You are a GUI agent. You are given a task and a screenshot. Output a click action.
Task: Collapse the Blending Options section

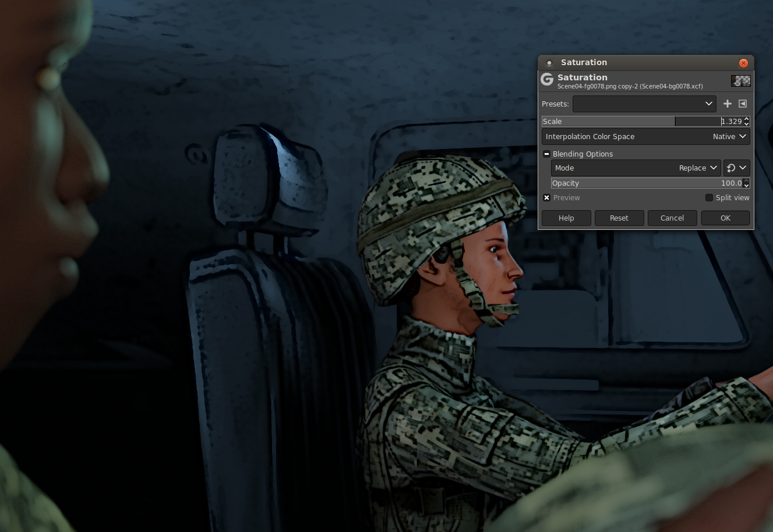point(546,154)
